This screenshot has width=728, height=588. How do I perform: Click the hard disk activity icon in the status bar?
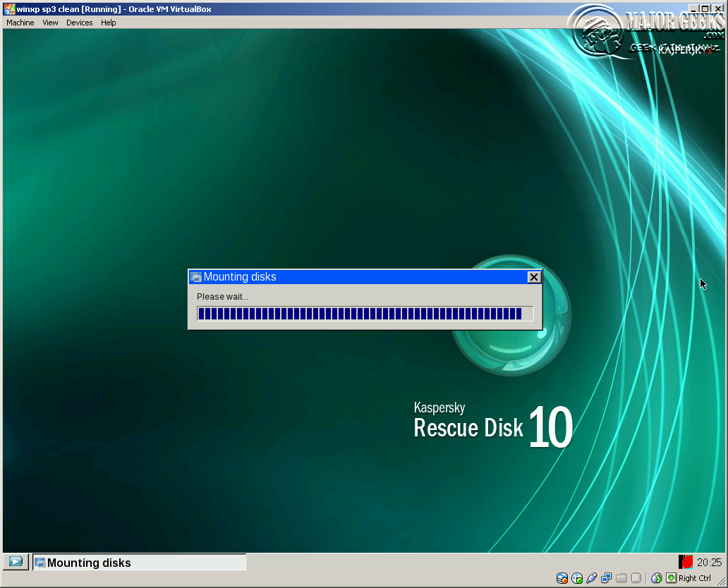pos(562,578)
